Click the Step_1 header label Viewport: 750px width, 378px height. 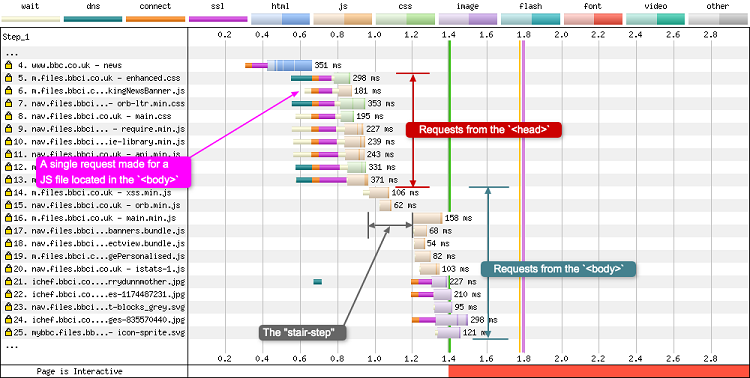15,37
